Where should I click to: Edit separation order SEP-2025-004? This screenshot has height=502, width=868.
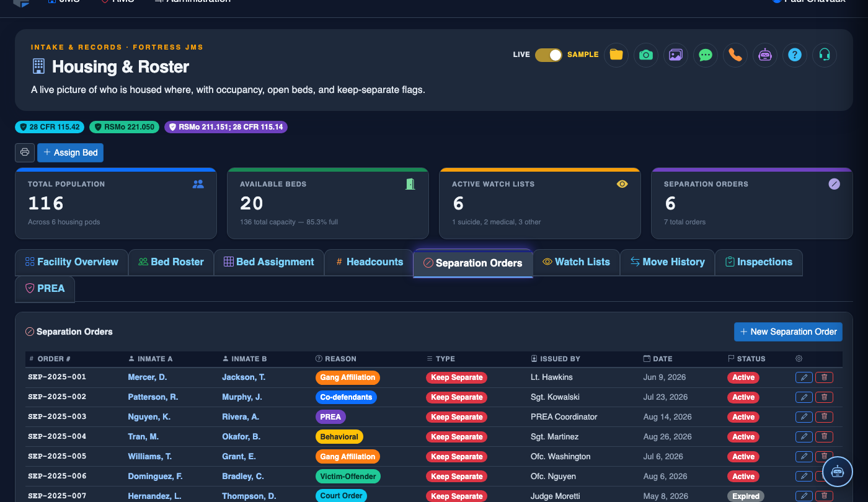coord(804,437)
